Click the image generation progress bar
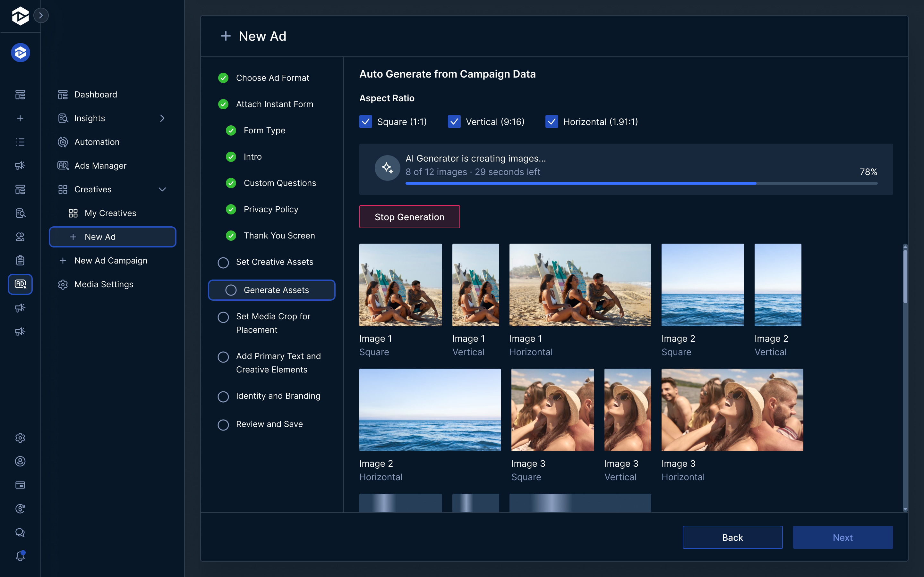 pyautogui.click(x=641, y=184)
